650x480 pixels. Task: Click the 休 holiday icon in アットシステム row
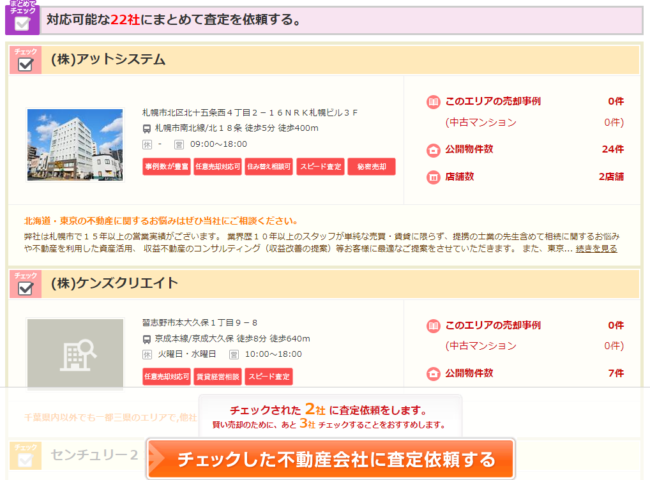tap(147, 144)
